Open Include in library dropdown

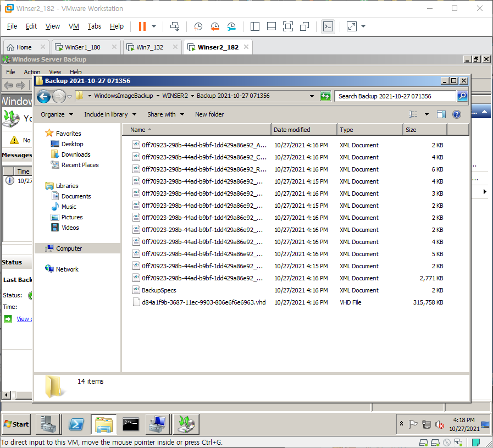[110, 114]
